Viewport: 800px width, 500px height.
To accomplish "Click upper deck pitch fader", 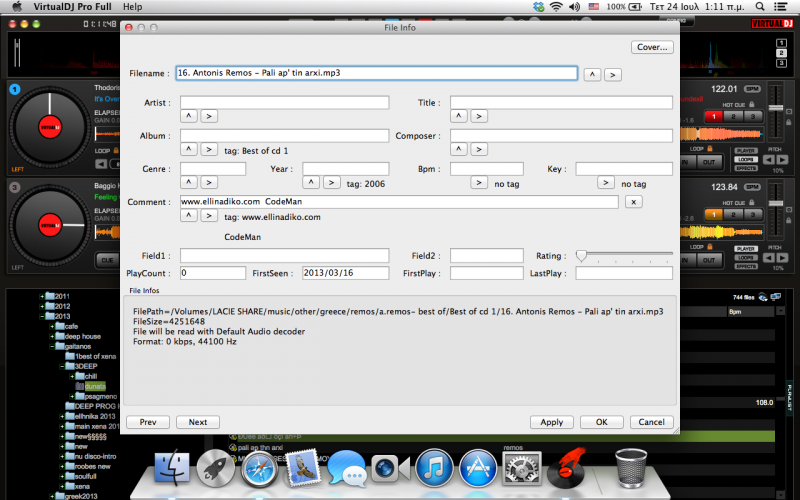I will coord(776,108).
